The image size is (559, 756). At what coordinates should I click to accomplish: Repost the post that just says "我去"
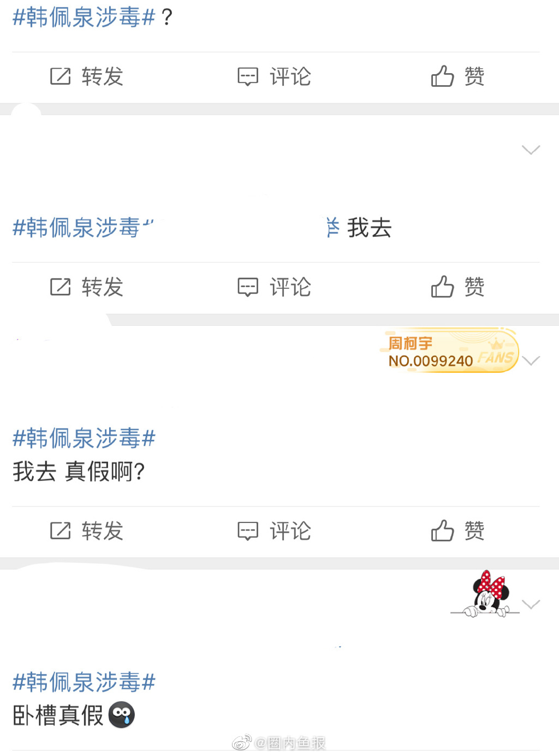point(86,287)
